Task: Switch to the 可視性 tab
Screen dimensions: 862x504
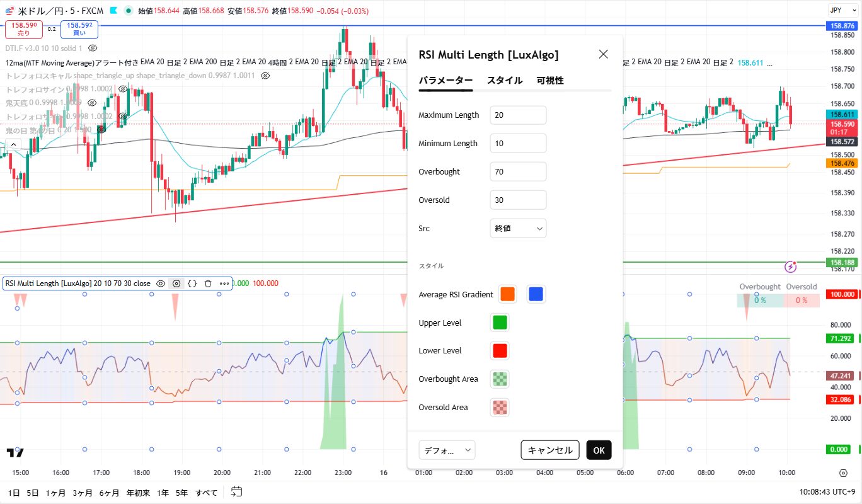Action: (x=550, y=80)
